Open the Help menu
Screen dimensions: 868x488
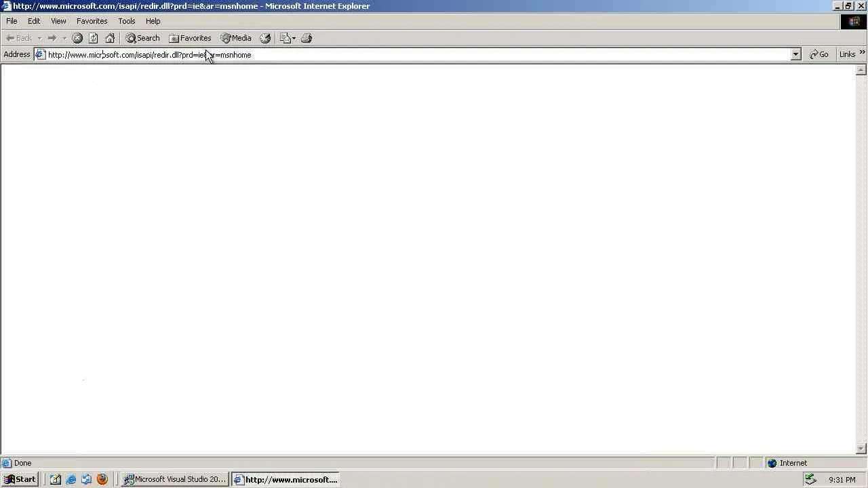pos(153,21)
